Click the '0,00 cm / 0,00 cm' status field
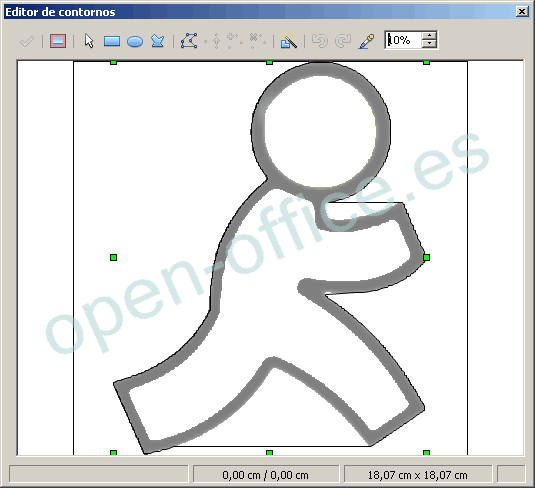Image resolution: width=535 pixels, height=488 pixels. pyautogui.click(x=266, y=475)
